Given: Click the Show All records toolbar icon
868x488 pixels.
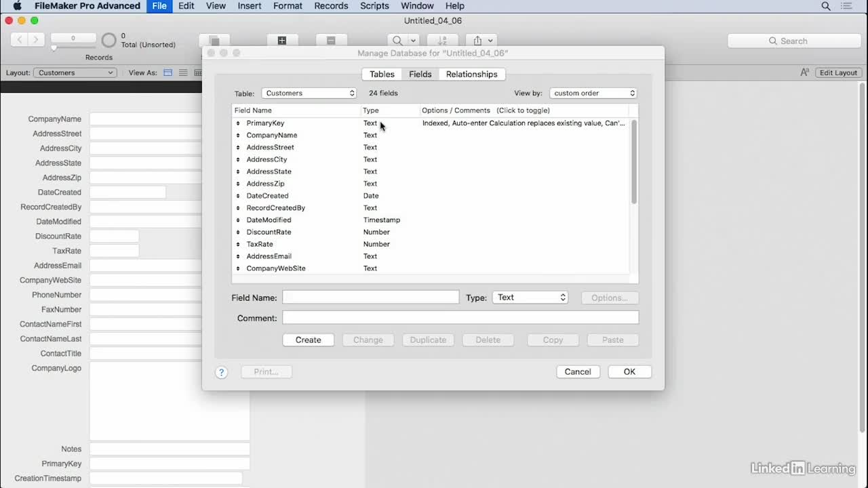Looking at the screenshot, I should [x=214, y=41].
